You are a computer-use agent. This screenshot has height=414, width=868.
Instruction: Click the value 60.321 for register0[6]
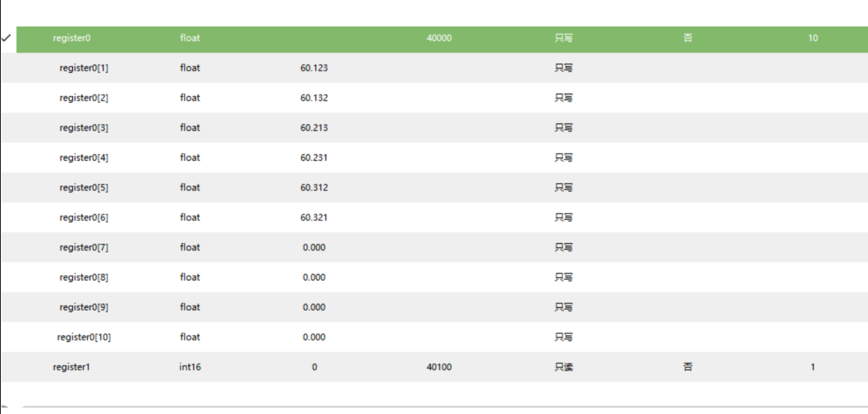pos(314,218)
